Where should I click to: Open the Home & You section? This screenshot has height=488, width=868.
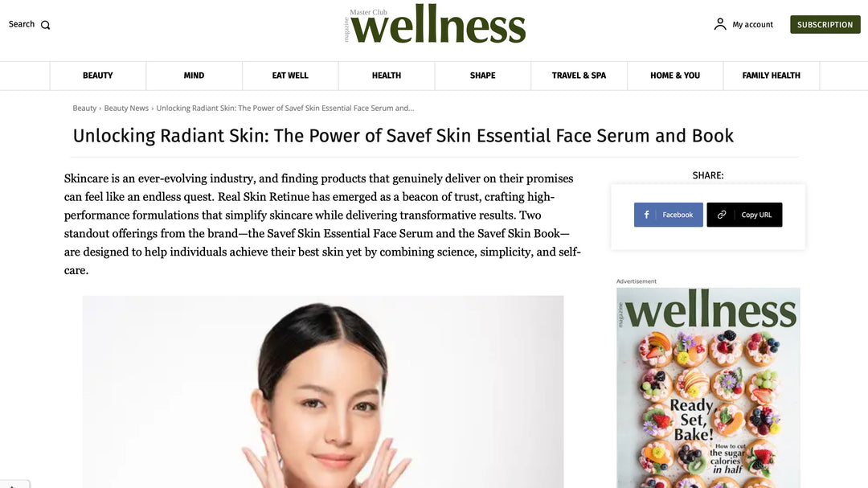(675, 76)
